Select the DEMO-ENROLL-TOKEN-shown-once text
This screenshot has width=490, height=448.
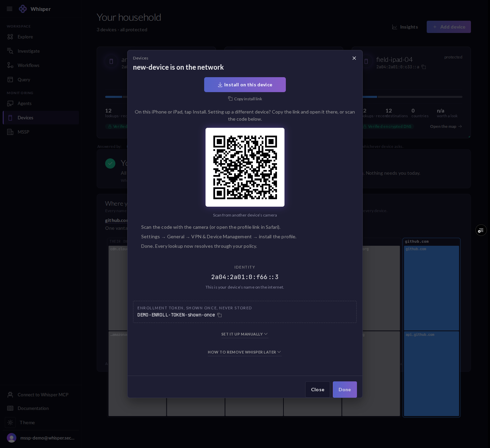[x=176, y=315]
